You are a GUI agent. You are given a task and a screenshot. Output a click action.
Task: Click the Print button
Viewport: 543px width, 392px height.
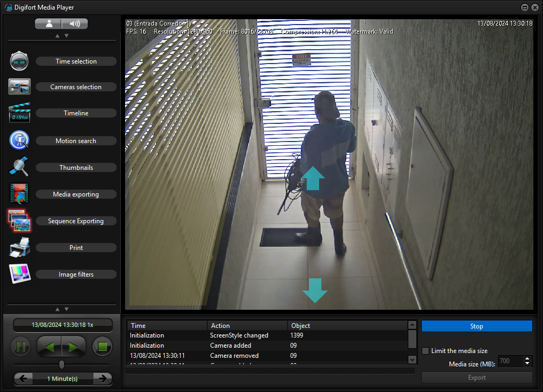point(76,248)
